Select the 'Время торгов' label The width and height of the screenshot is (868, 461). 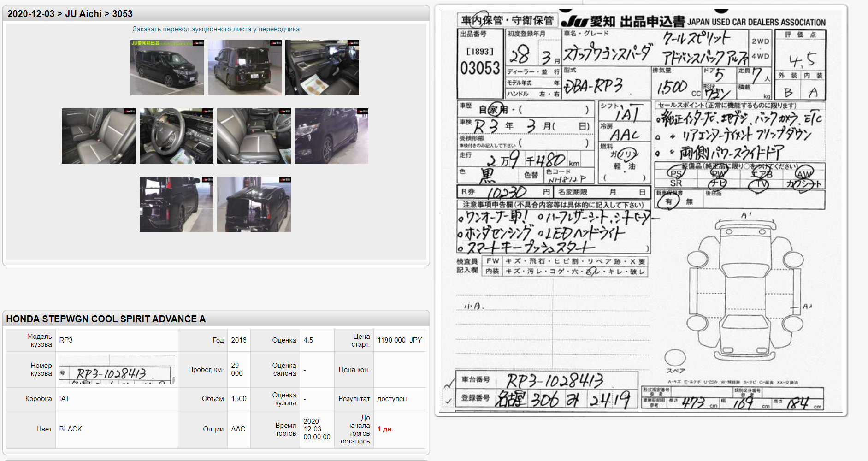(286, 429)
